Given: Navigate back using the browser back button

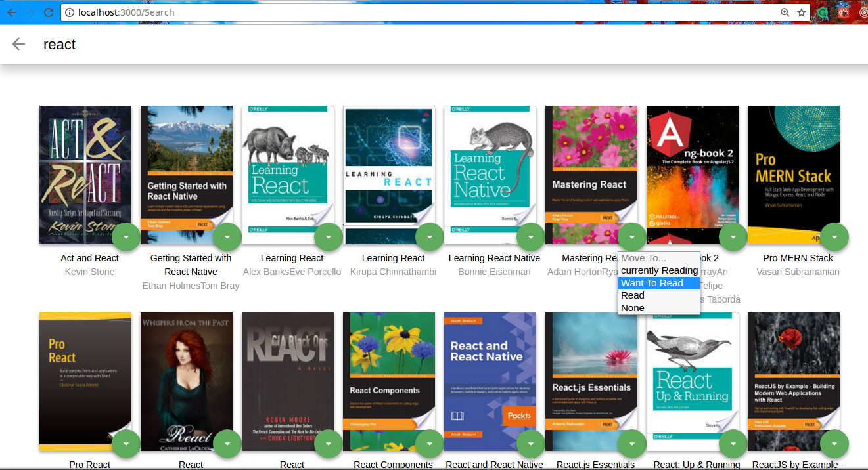Looking at the screenshot, I should click(x=11, y=12).
